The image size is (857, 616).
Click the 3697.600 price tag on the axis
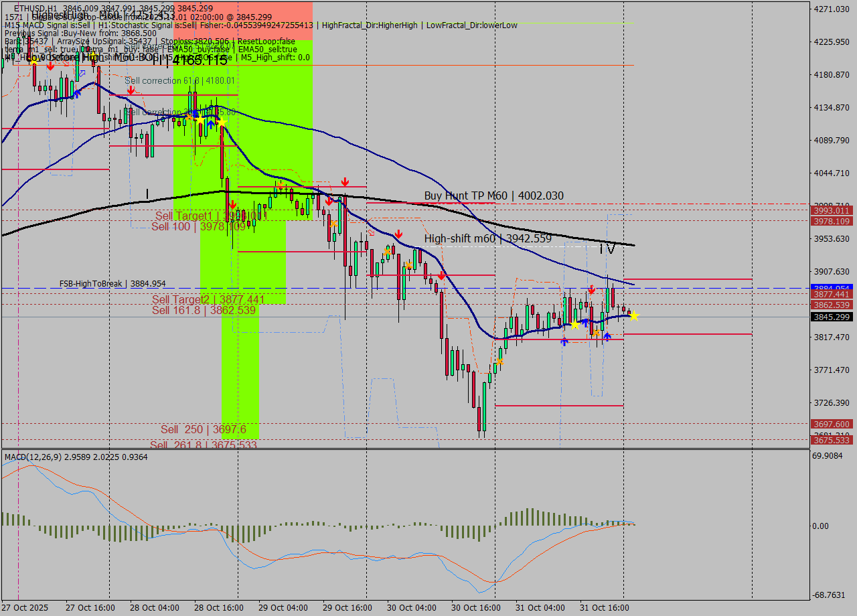[x=831, y=424]
